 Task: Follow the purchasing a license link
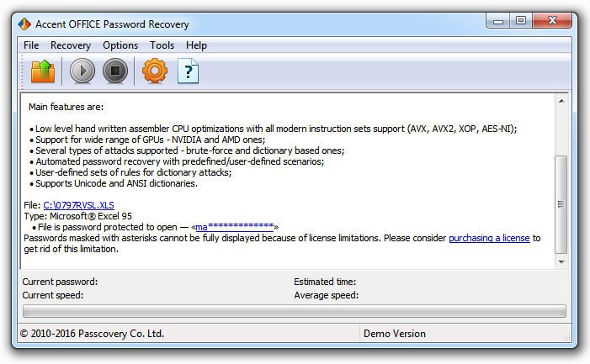pyautogui.click(x=489, y=238)
